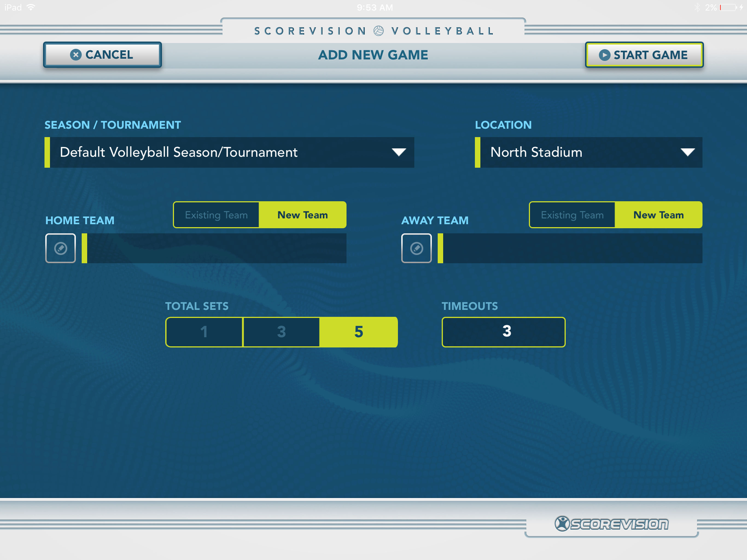Cancel adding the new game

(x=102, y=55)
